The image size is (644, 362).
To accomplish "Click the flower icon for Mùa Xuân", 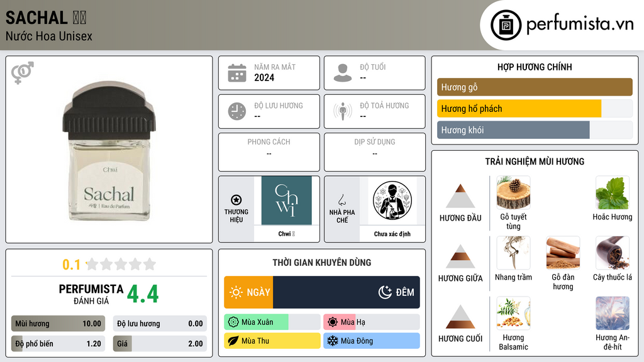I will click(x=233, y=322).
